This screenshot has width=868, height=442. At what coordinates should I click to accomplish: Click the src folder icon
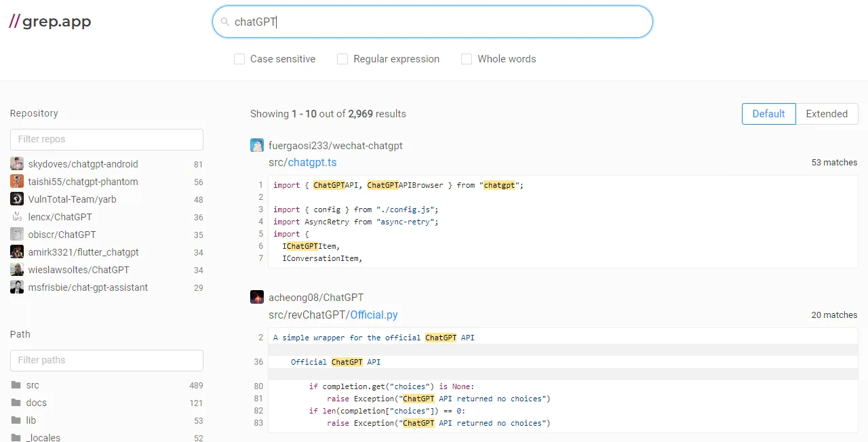pos(16,385)
